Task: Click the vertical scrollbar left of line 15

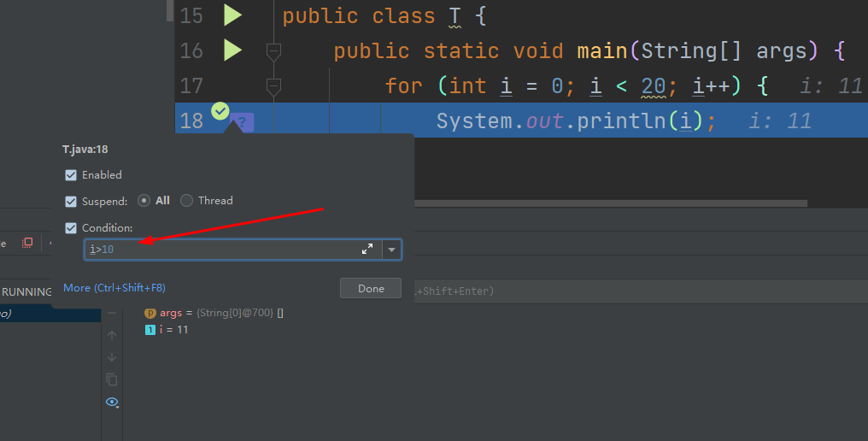Action: pos(170,11)
